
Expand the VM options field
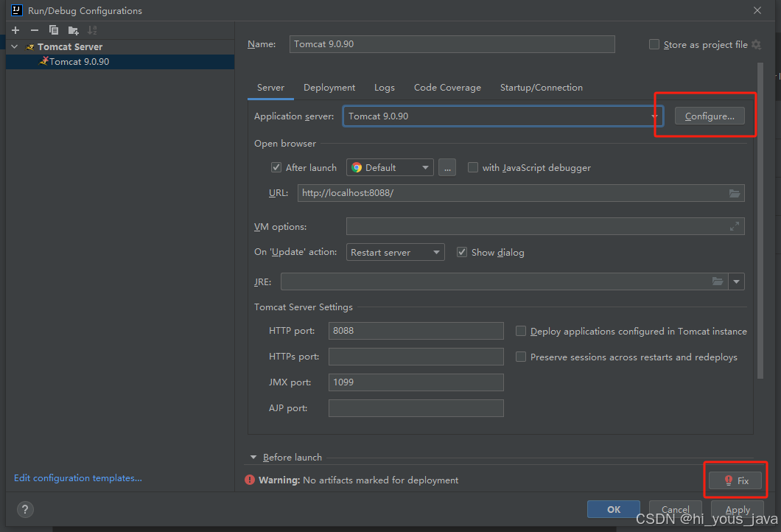click(734, 227)
